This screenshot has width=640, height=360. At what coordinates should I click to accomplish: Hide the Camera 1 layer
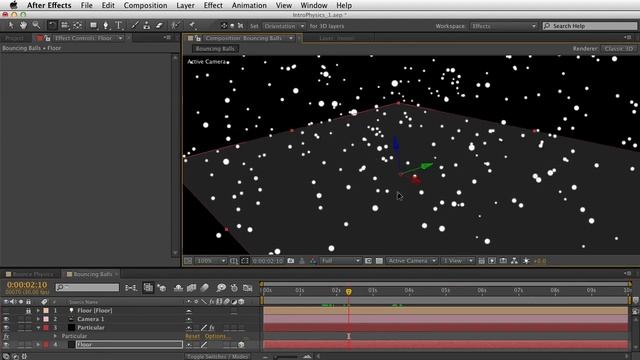coord(6,319)
